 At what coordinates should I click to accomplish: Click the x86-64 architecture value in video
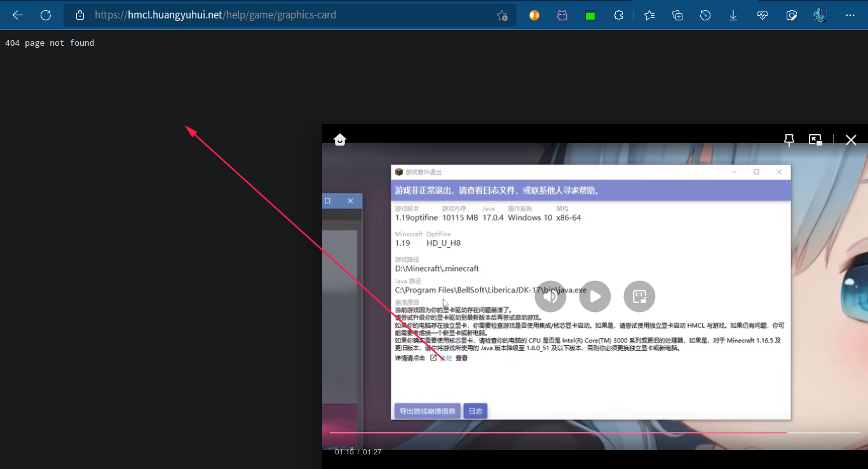[x=569, y=217]
